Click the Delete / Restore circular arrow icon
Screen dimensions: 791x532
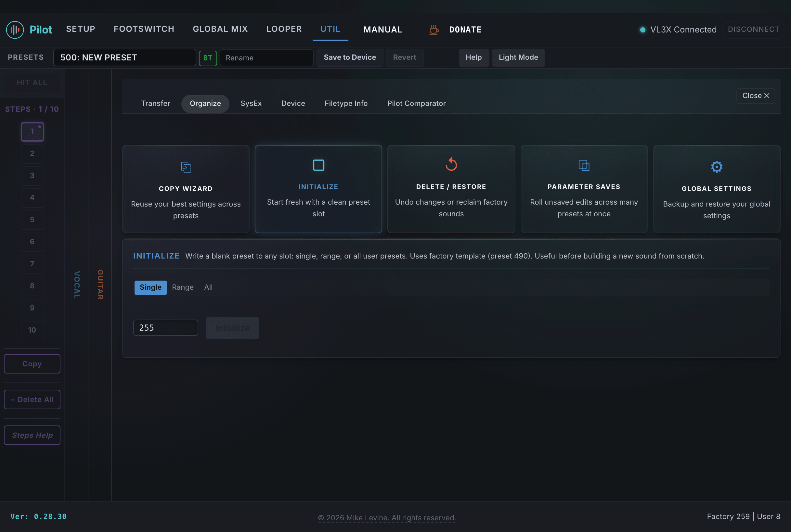(451, 165)
